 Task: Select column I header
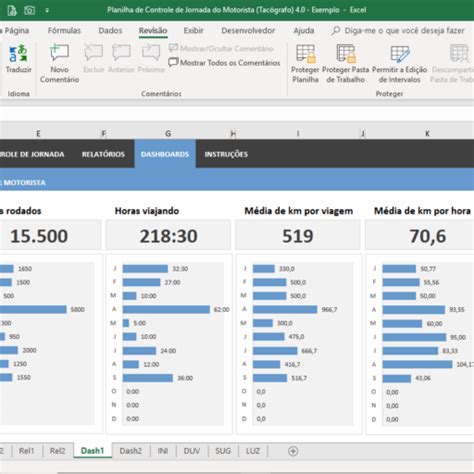[x=298, y=134]
